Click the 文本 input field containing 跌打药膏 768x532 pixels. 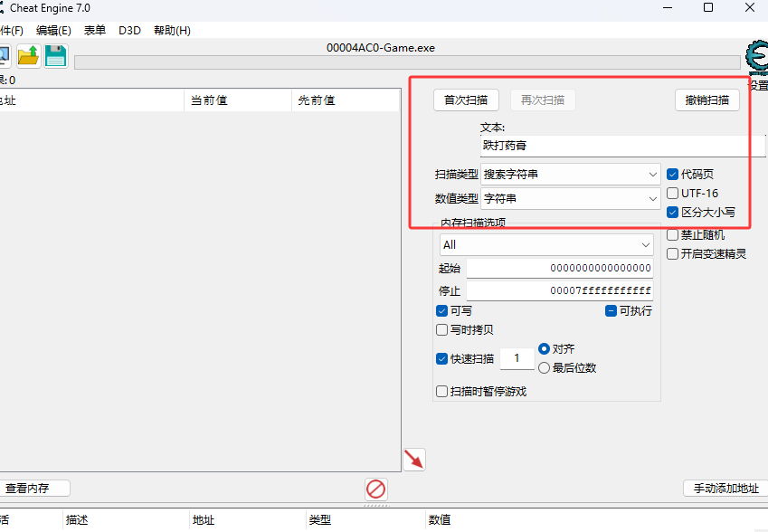coord(622,146)
